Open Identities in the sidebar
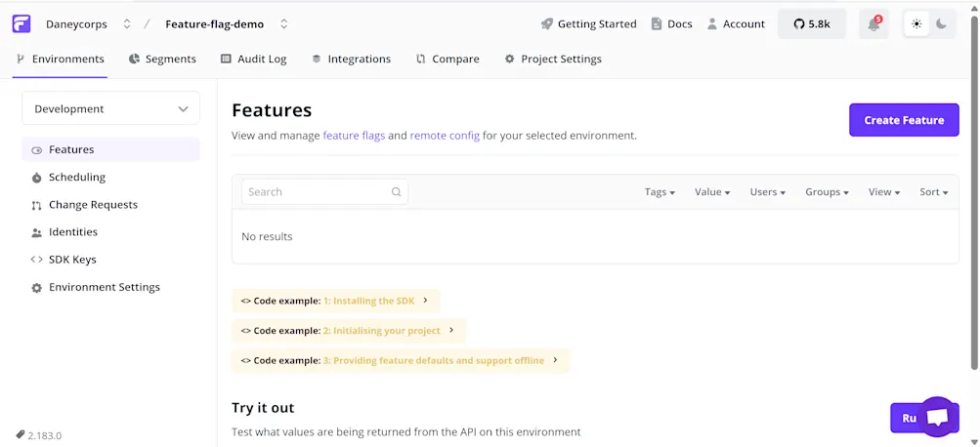 pos(111,232)
